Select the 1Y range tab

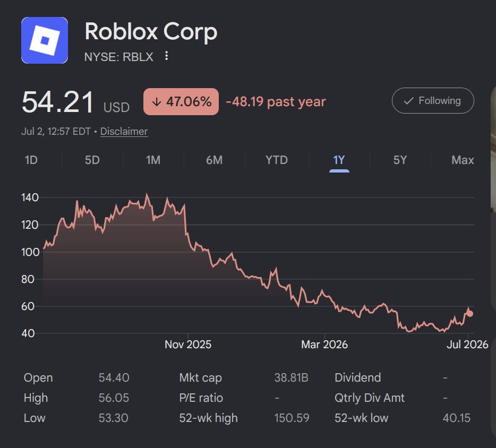[339, 160]
